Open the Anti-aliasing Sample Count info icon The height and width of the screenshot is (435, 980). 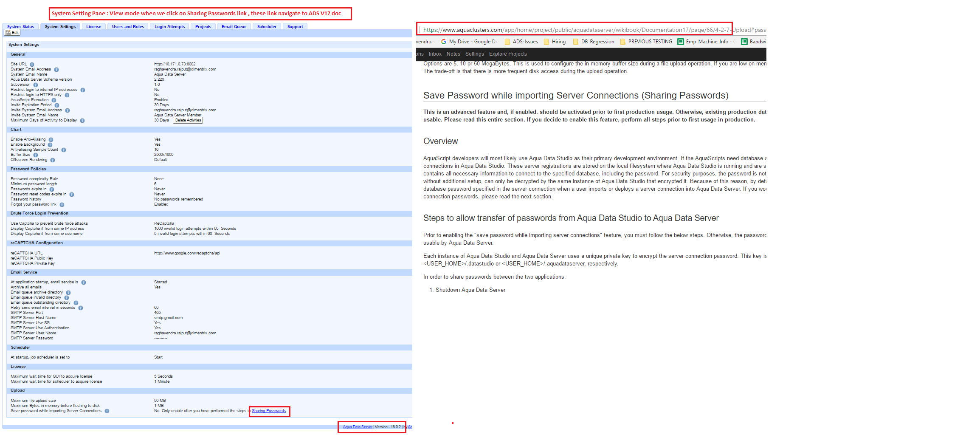coord(64,150)
